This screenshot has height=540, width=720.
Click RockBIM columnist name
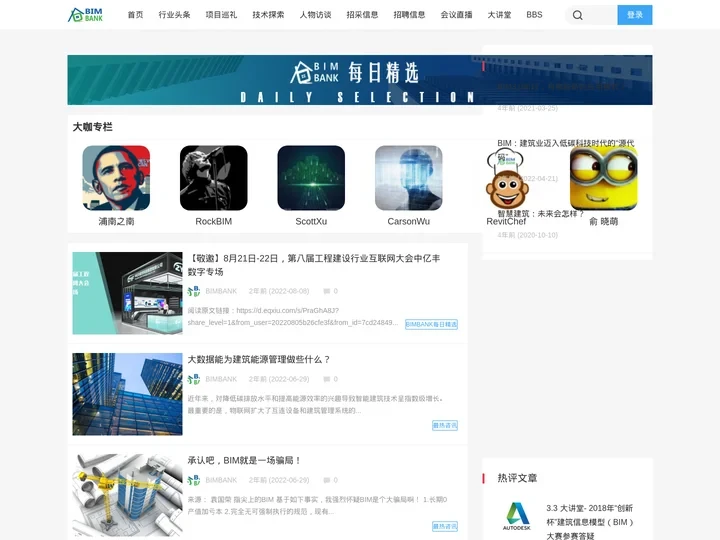tap(214, 221)
